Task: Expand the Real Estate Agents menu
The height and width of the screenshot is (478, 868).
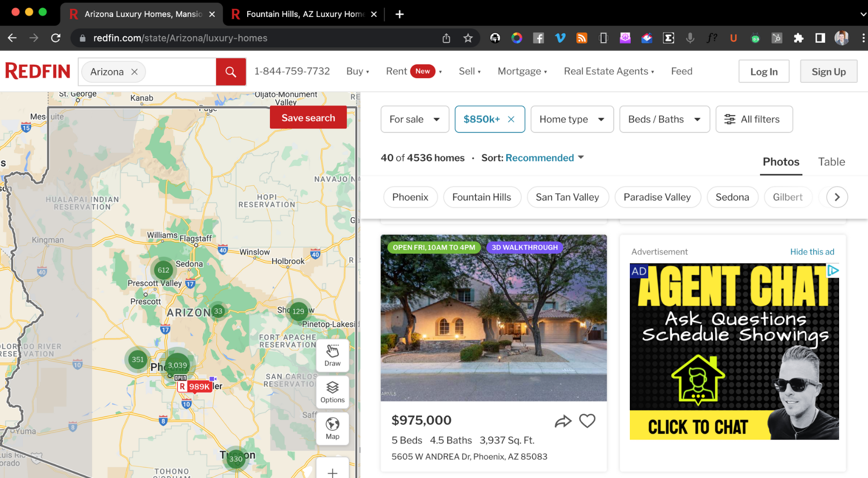Action: (609, 71)
